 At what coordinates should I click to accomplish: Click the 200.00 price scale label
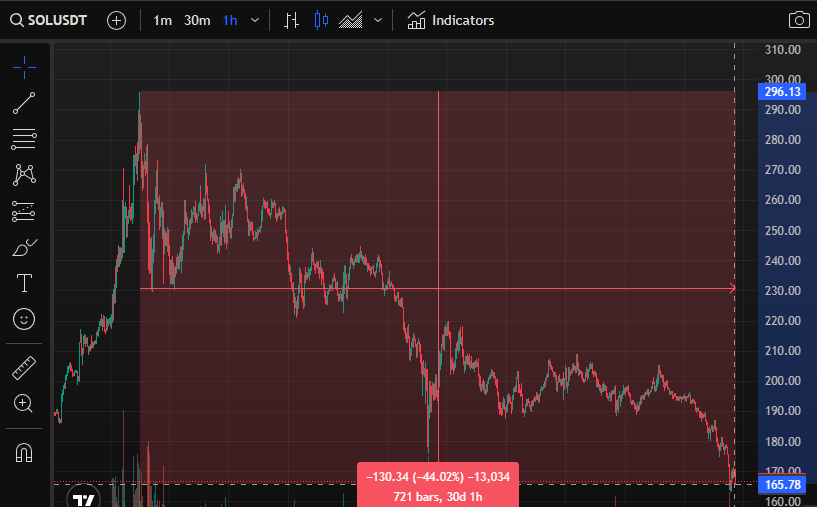(x=783, y=380)
